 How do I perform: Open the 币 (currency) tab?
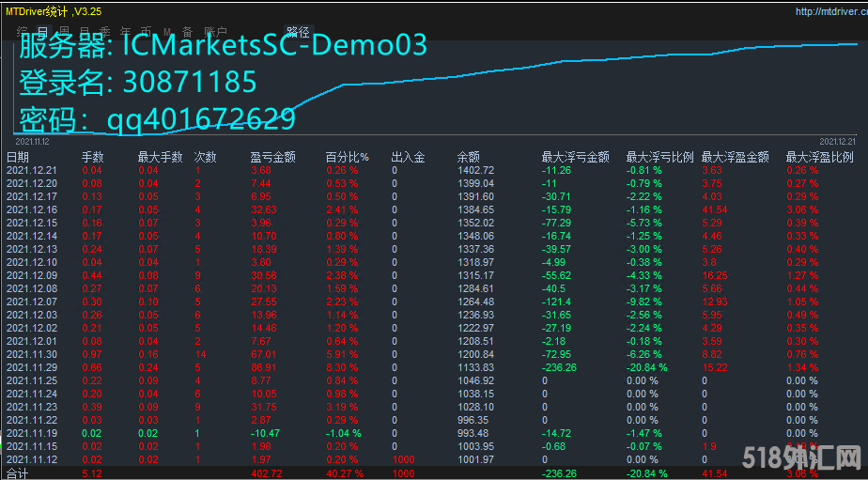point(147,32)
